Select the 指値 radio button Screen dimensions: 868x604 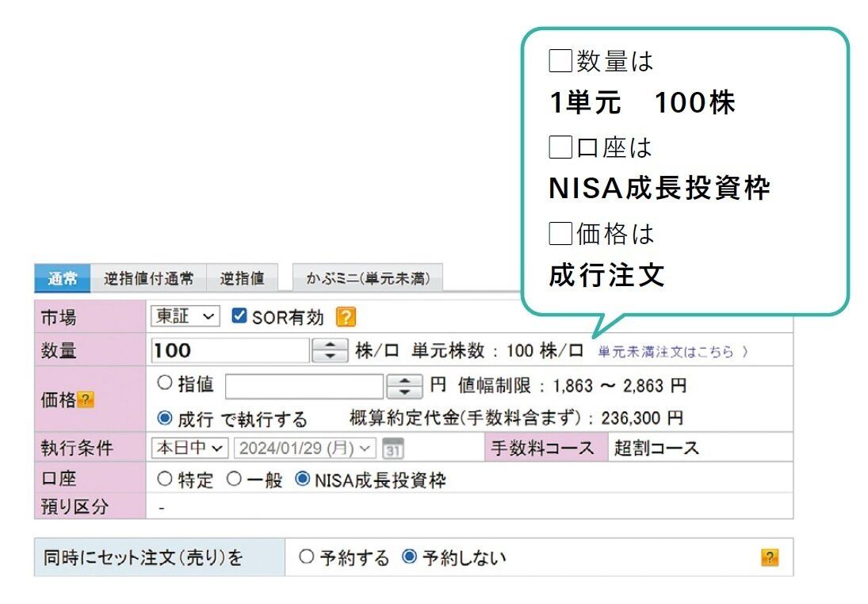pos(165,384)
